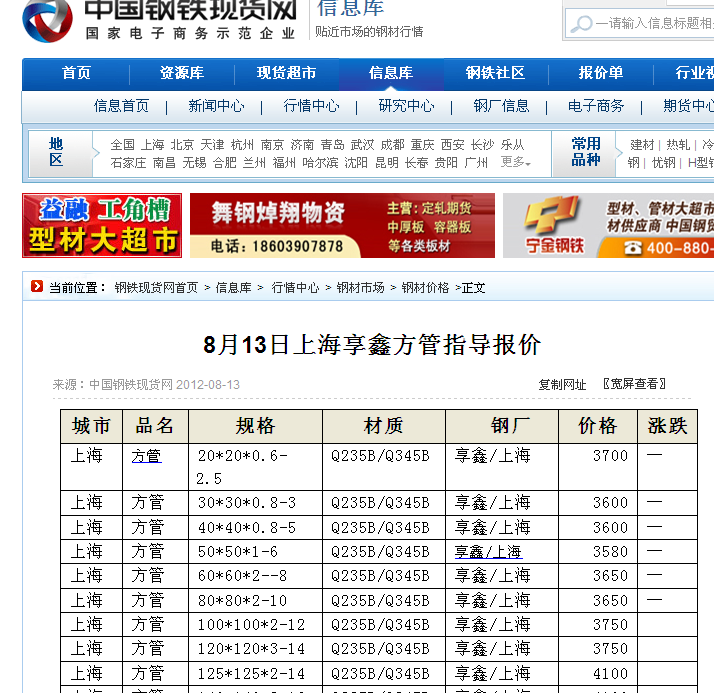This screenshot has height=693, width=714.
Task: Select region 南京
Action: point(272,145)
